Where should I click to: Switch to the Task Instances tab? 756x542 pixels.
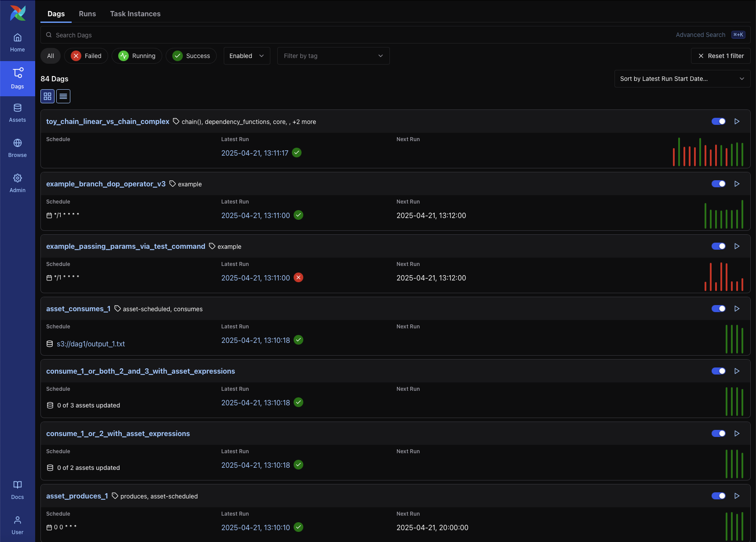coord(135,14)
